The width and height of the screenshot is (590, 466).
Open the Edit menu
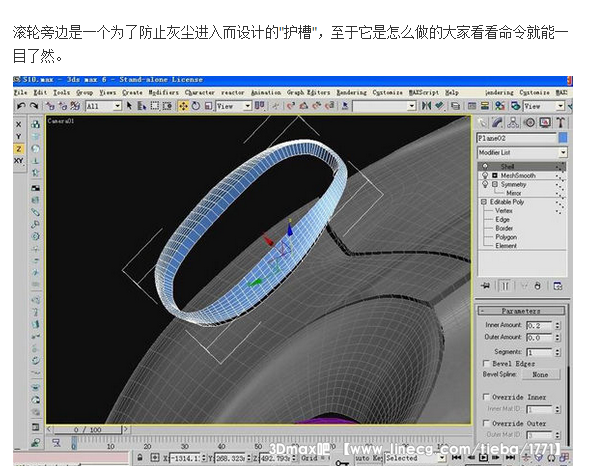point(40,92)
